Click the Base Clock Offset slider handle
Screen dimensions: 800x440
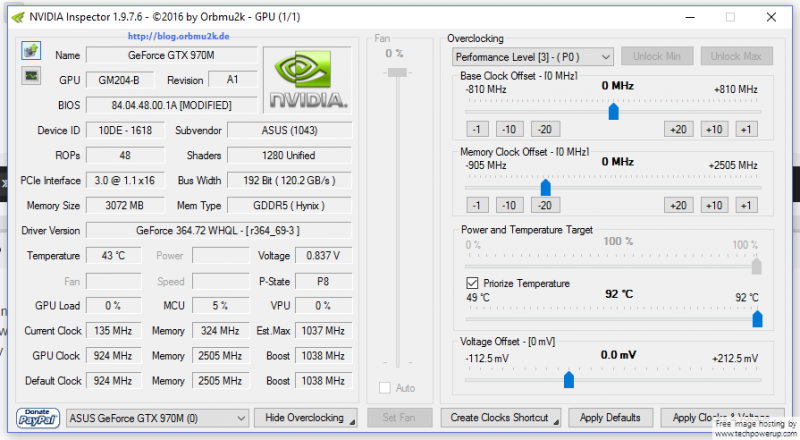click(x=614, y=111)
